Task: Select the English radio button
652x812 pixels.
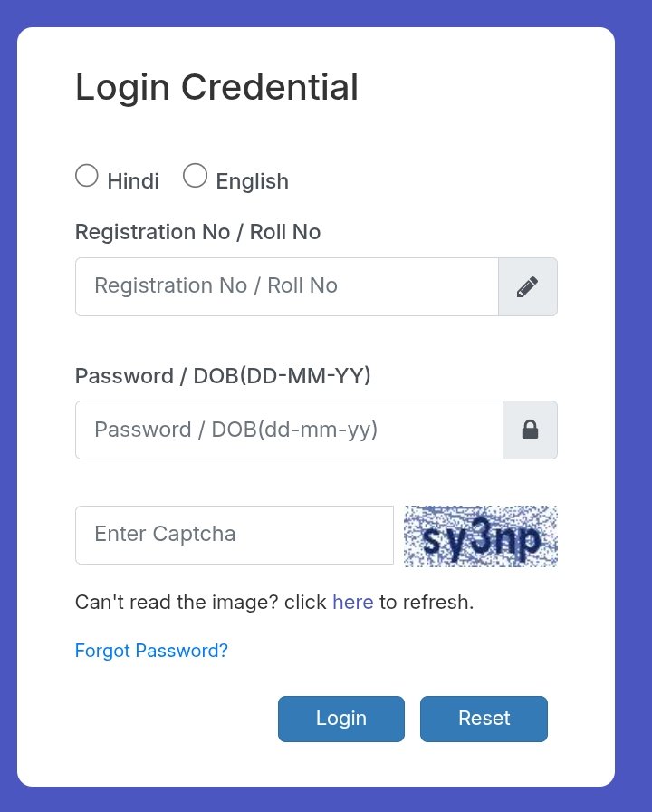Action: 196,176
